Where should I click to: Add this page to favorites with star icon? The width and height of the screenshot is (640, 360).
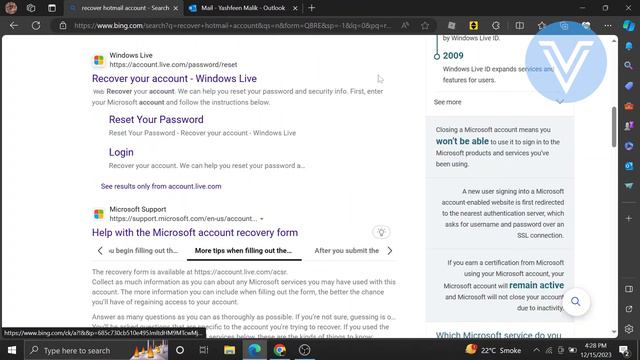425,25
